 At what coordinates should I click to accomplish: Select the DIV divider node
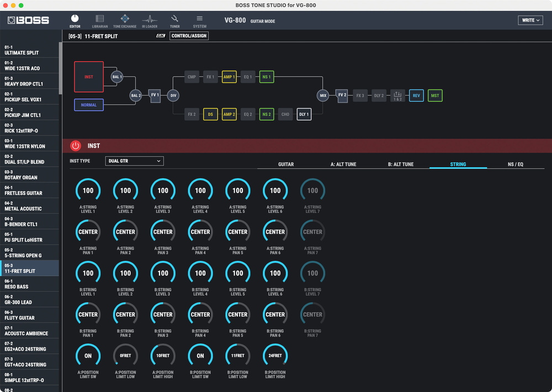point(173,96)
